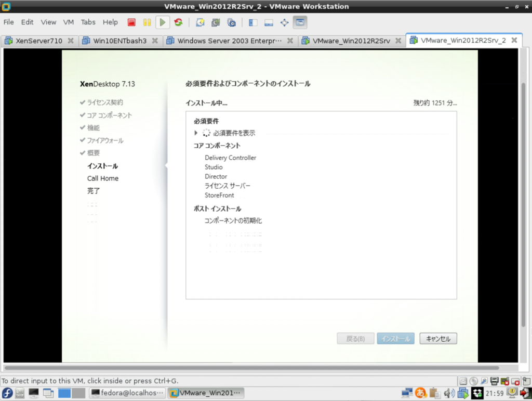Click the volume speaker tray icon

click(449, 393)
